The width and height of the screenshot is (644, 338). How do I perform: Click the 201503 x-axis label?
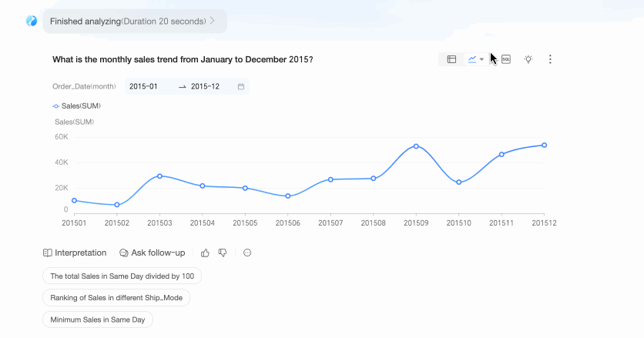pyautogui.click(x=159, y=223)
